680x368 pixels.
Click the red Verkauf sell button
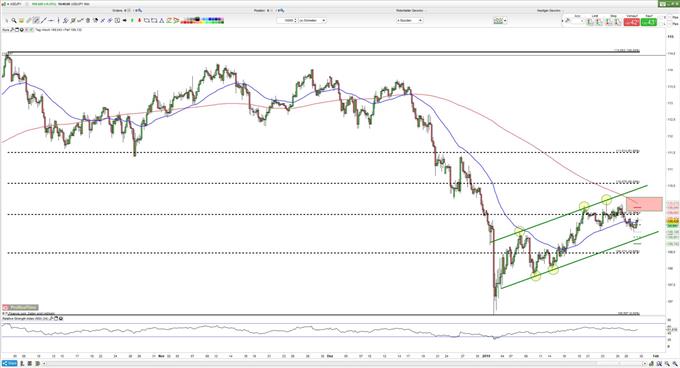tap(631, 22)
